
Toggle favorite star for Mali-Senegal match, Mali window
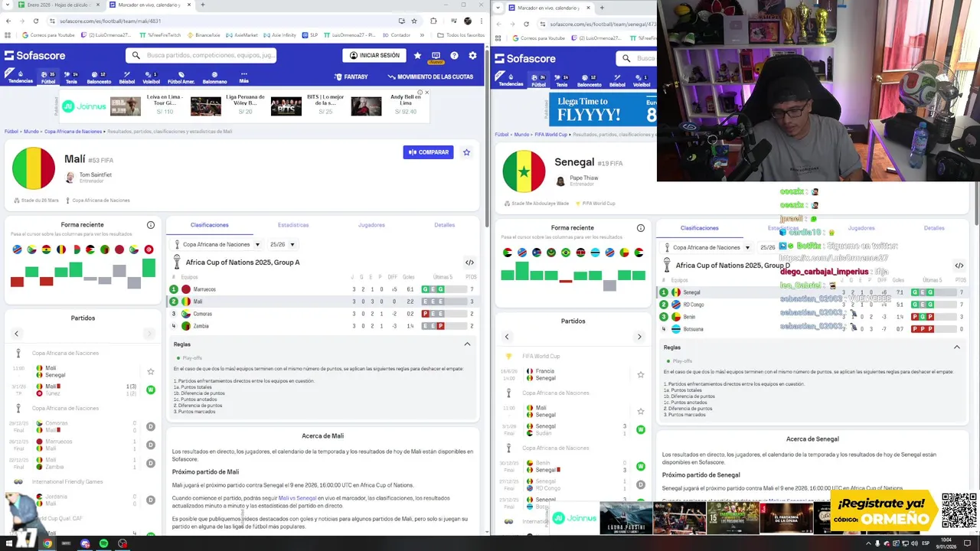tap(151, 372)
